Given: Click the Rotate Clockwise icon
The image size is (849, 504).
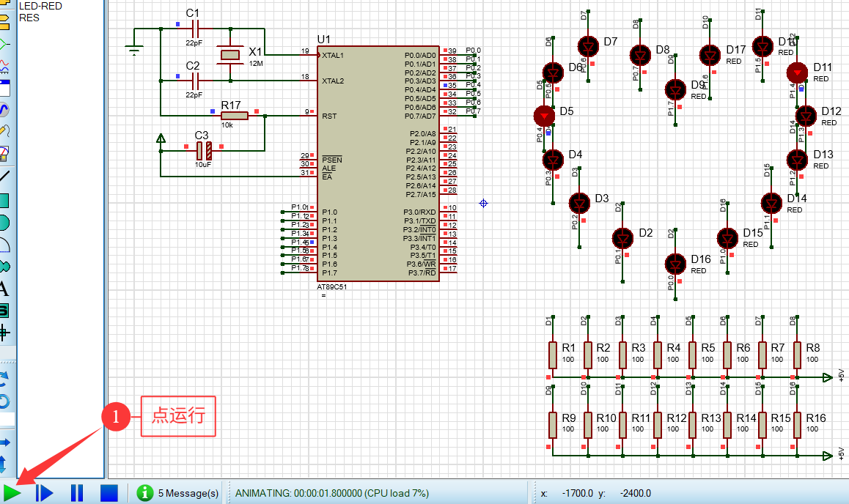Looking at the screenshot, I should [4, 378].
